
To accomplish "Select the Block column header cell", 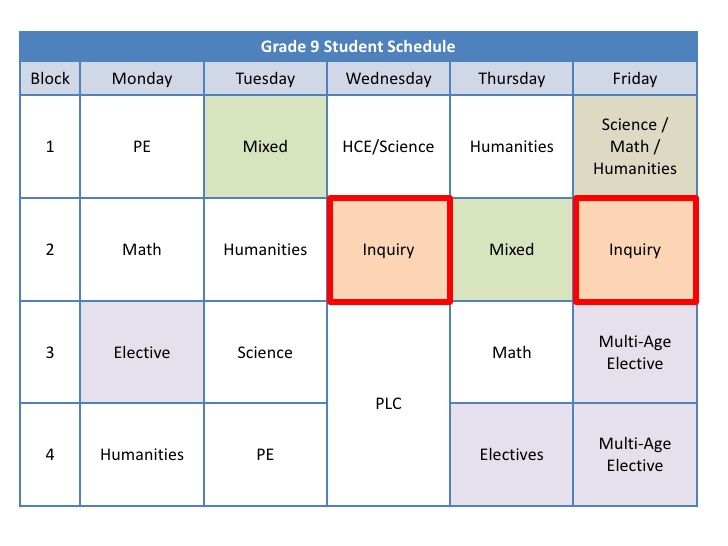I will [x=50, y=78].
